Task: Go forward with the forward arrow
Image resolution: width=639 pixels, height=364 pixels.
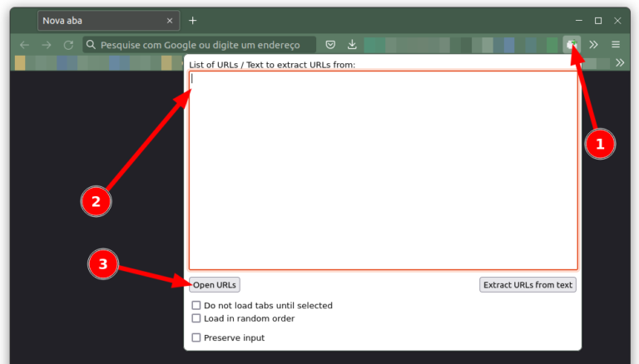Action: (x=47, y=45)
